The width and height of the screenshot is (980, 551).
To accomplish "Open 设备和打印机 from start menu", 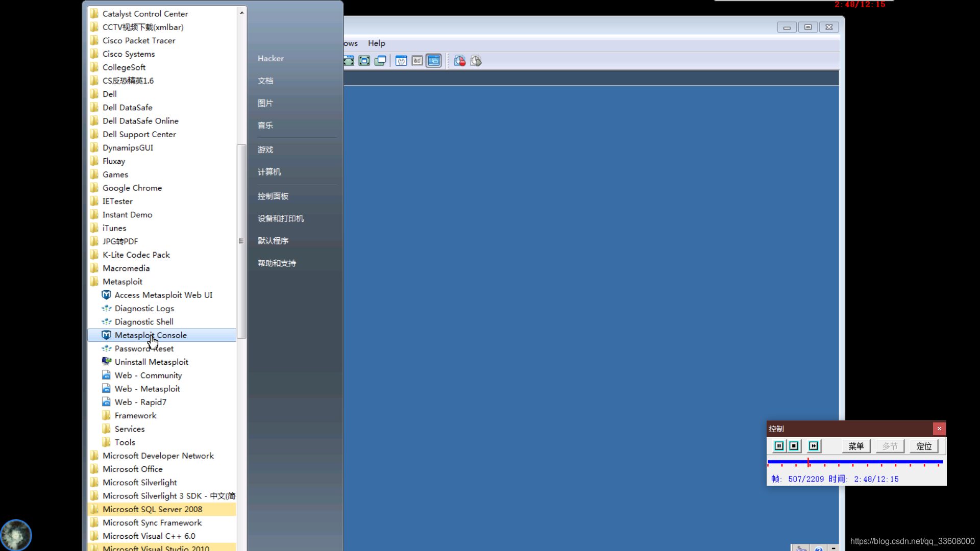I will tap(281, 218).
